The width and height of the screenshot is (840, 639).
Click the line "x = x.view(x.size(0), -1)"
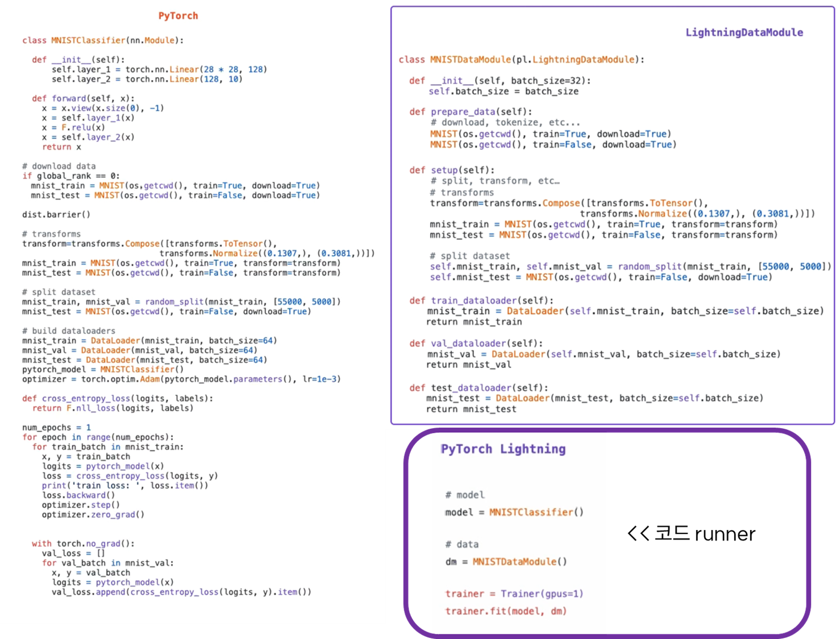103,108
